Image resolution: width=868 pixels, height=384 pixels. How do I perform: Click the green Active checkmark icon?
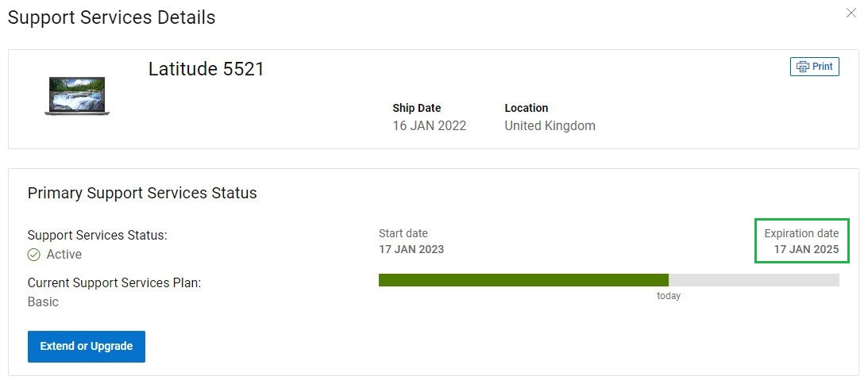34,255
